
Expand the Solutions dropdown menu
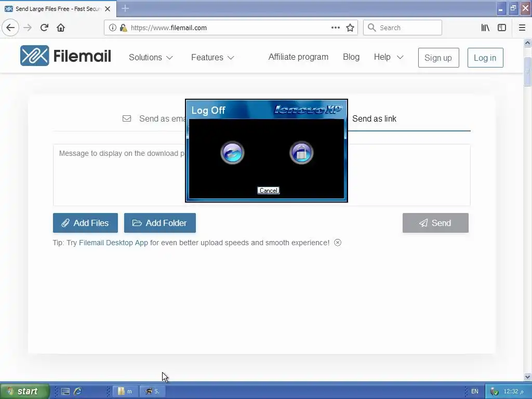point(151,57)
